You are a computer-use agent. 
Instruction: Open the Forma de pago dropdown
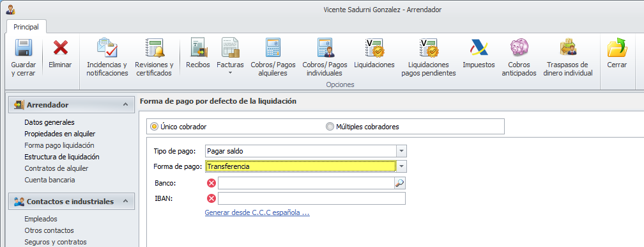tap(402, 166)
